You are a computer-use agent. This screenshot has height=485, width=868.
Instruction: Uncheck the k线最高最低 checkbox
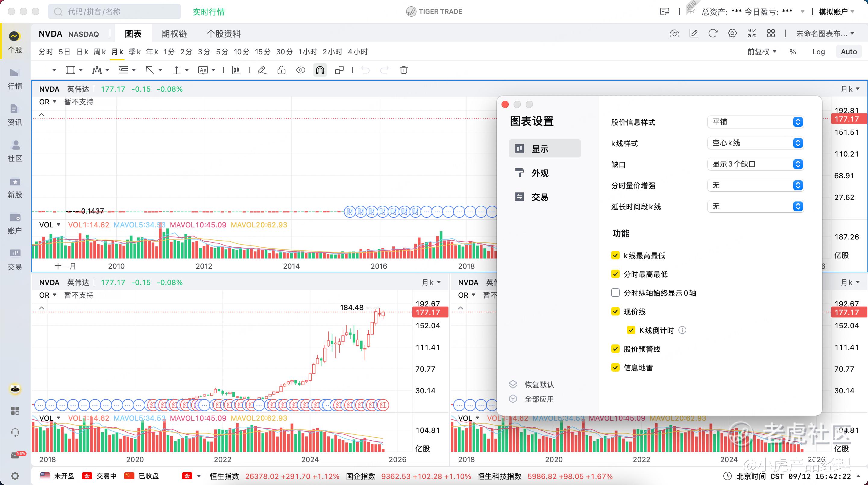tap(615, 255)
